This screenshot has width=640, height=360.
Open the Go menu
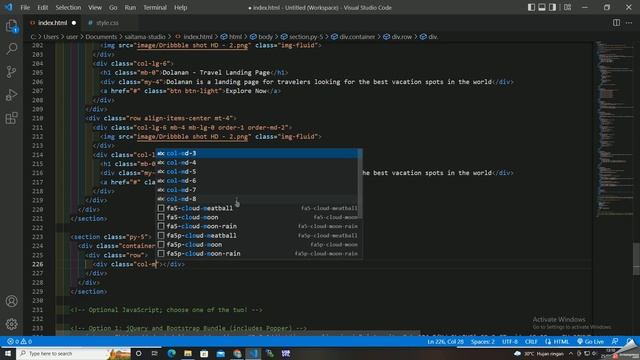(113, 7)
